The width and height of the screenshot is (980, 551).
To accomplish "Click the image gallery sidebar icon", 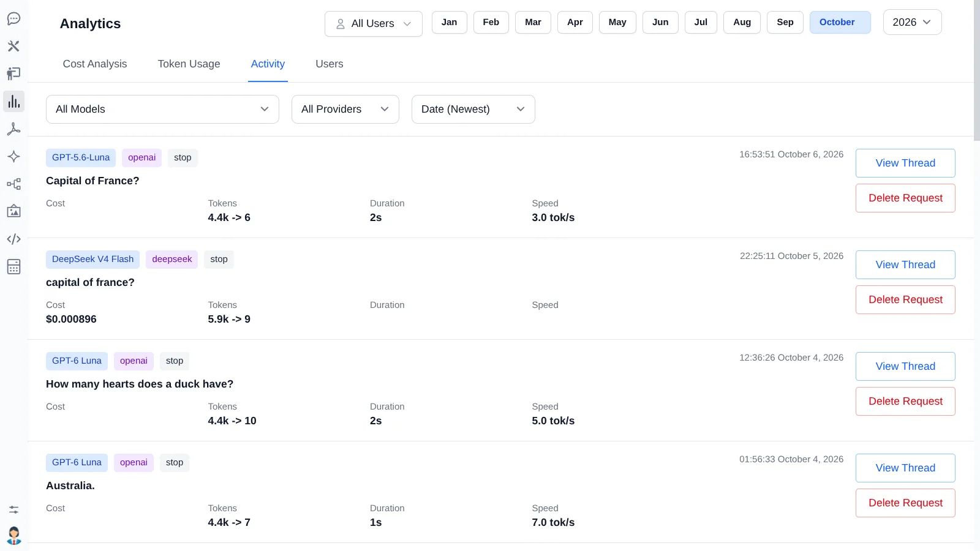I will (13, 211).
